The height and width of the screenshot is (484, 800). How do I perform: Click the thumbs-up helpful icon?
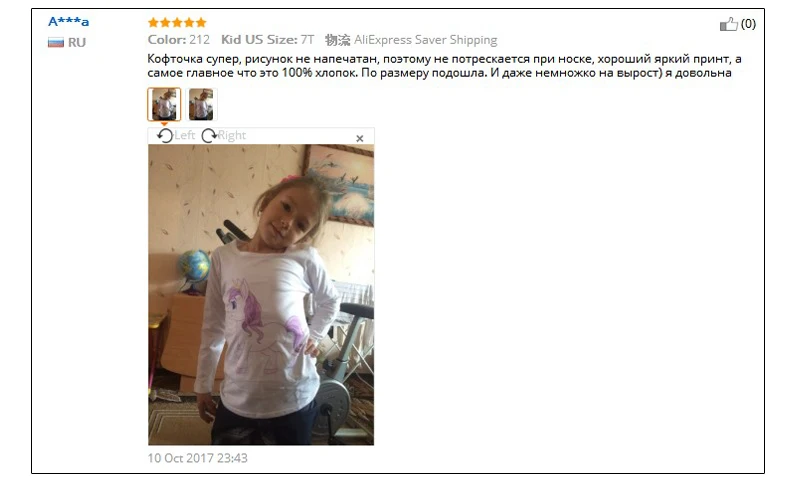click(x=729, y=24)
